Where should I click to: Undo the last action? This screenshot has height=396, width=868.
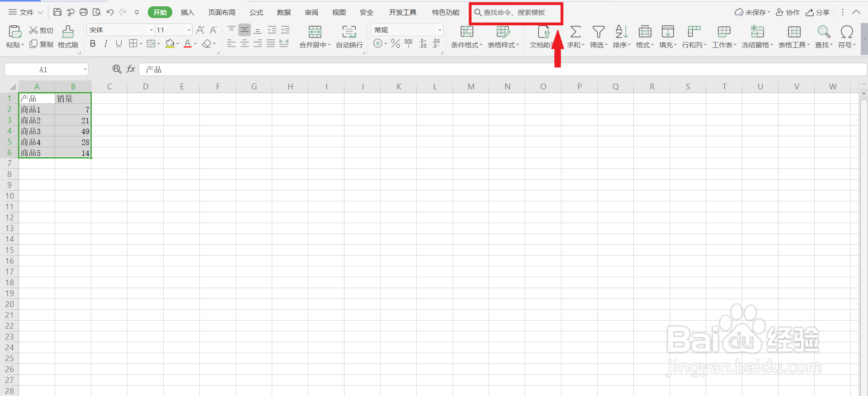[x=110, y=12]
